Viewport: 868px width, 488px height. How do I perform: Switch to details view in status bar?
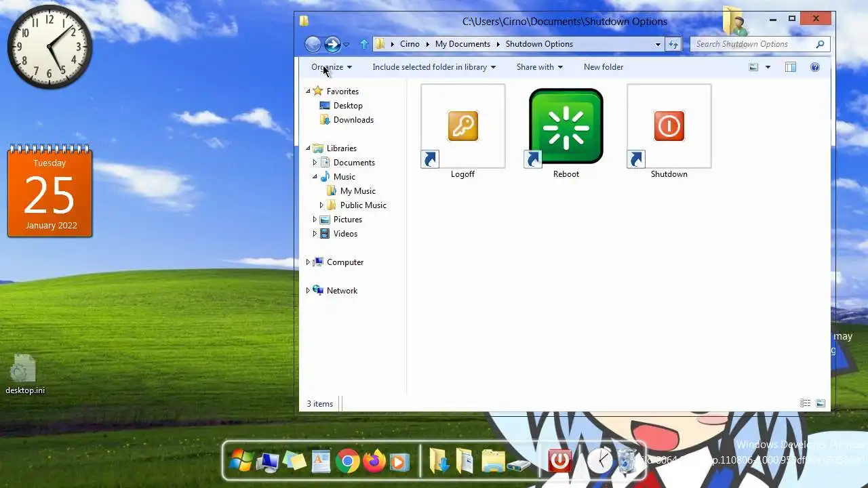[x=805, y=403]
